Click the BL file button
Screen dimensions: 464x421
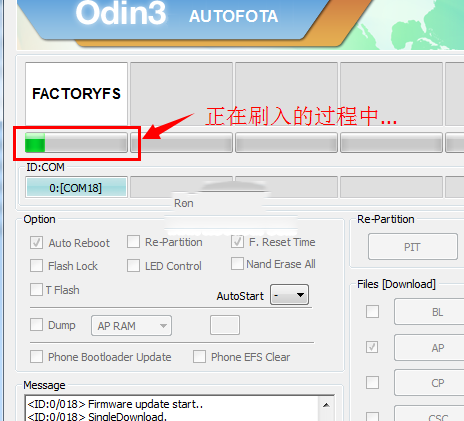pos(429,312)
